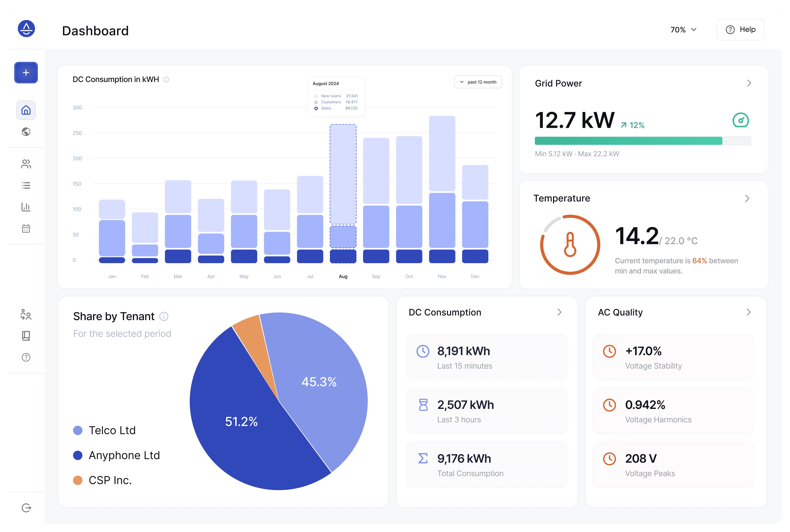
Task: Click the logout icon at sidebar bottom
Action: [26, 508]
